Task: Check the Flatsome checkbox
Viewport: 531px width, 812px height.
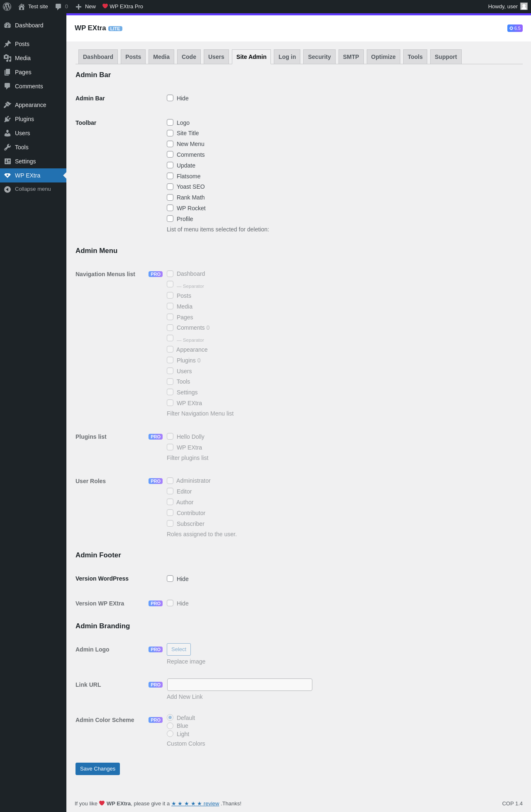Action: tap(170, 176)
